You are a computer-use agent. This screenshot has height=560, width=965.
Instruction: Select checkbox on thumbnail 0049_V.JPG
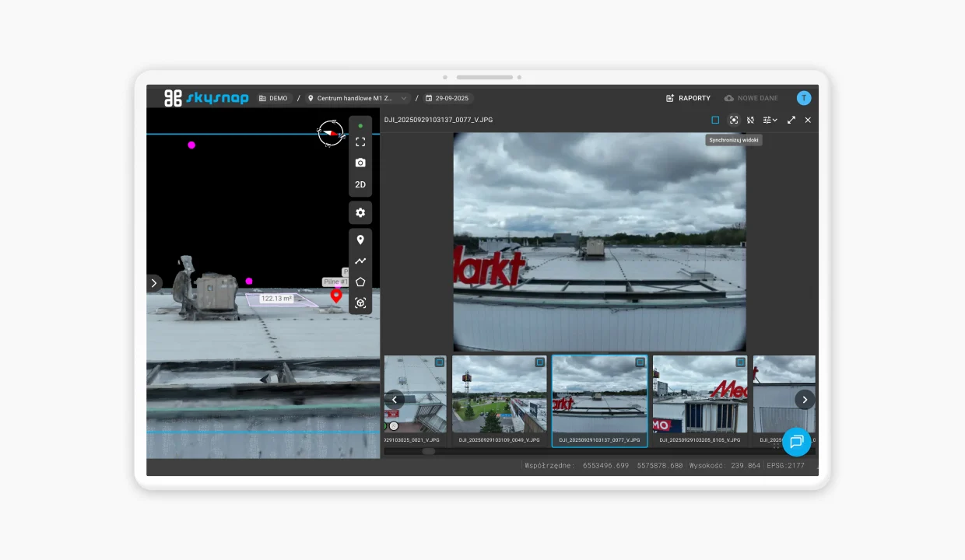[540, 362]
